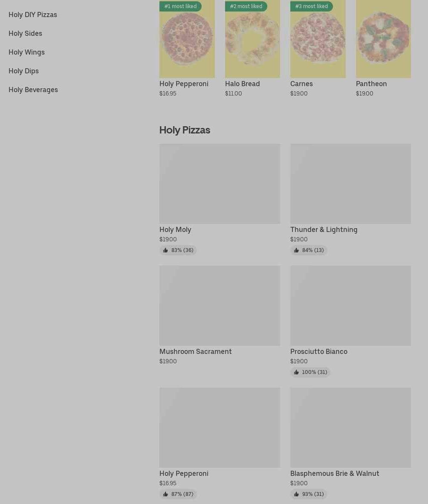Click thumbs-up icon under Thunder & Lightning
Screen dimensions: 428x504
point(296,250)
